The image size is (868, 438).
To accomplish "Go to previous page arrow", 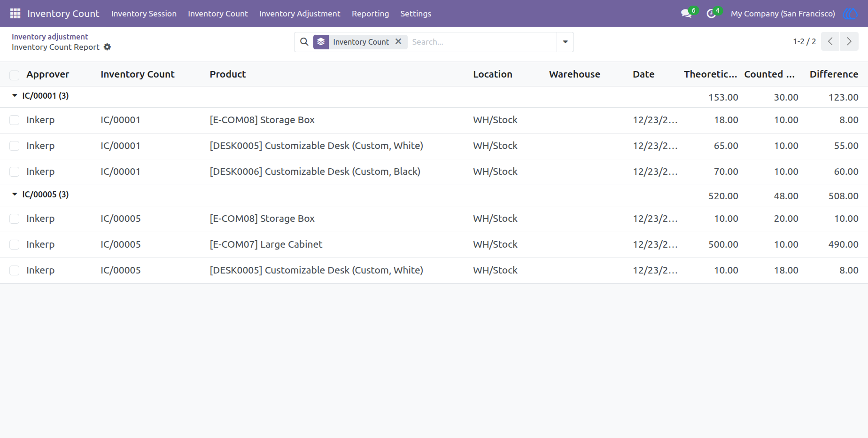I will (x=830, y=41).
